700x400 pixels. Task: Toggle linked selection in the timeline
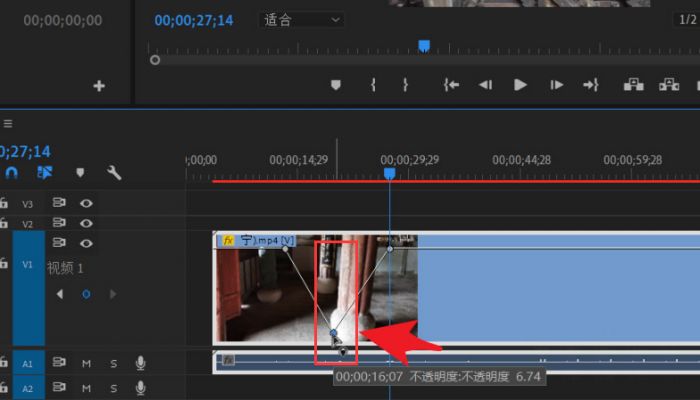click(45, 173)
